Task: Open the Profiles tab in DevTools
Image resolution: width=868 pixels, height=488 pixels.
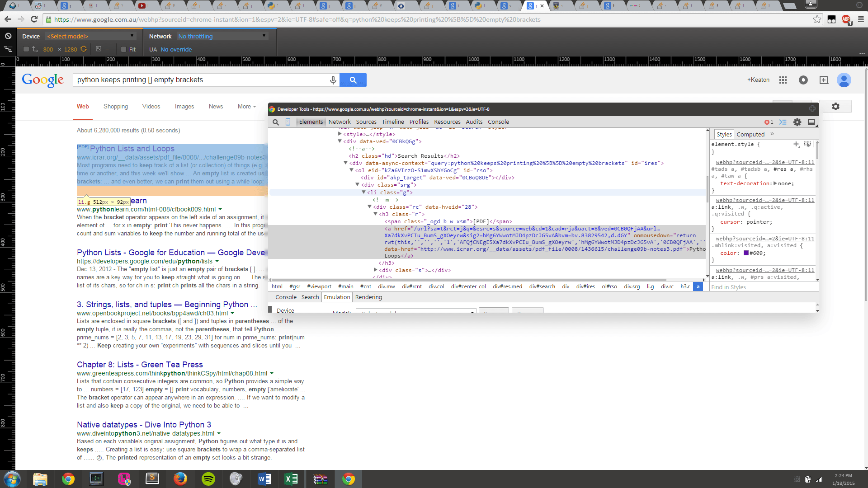Action: pyautogui.click(x=419, y=122)
